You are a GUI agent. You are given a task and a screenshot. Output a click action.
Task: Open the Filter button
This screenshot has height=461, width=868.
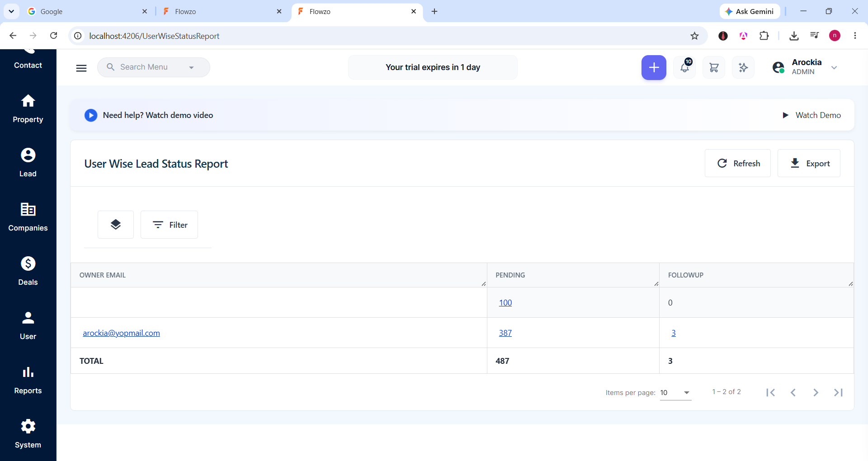point(169,225)
